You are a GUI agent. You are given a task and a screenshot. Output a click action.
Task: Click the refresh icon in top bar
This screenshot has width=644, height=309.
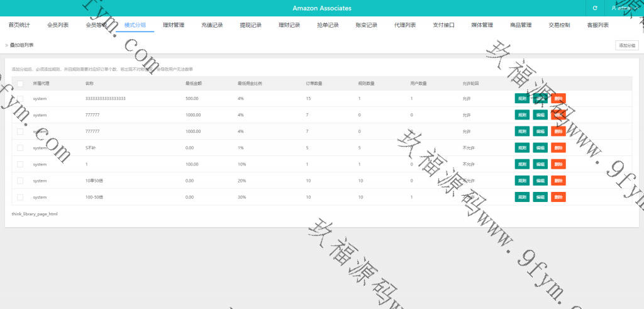point(594,8)
